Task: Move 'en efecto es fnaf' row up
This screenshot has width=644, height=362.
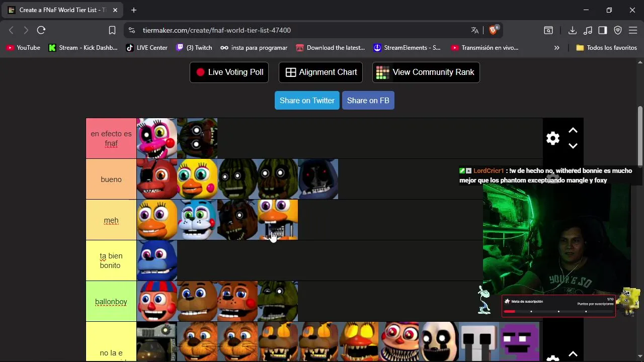Action: pos(573,130)
